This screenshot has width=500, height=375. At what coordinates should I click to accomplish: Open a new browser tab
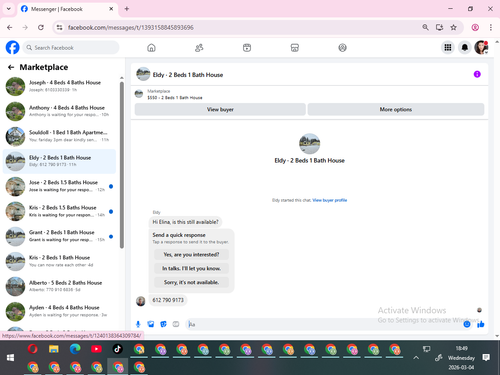click(127, 9)
